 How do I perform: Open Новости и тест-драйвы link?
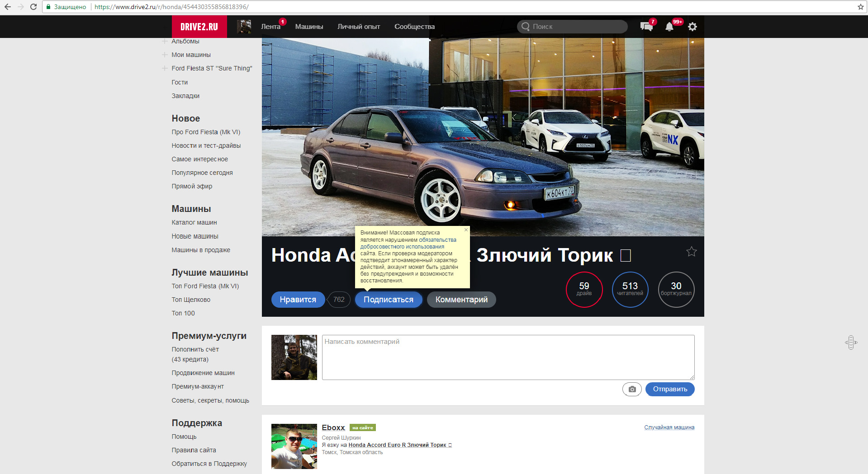click(x=206, y=145)
